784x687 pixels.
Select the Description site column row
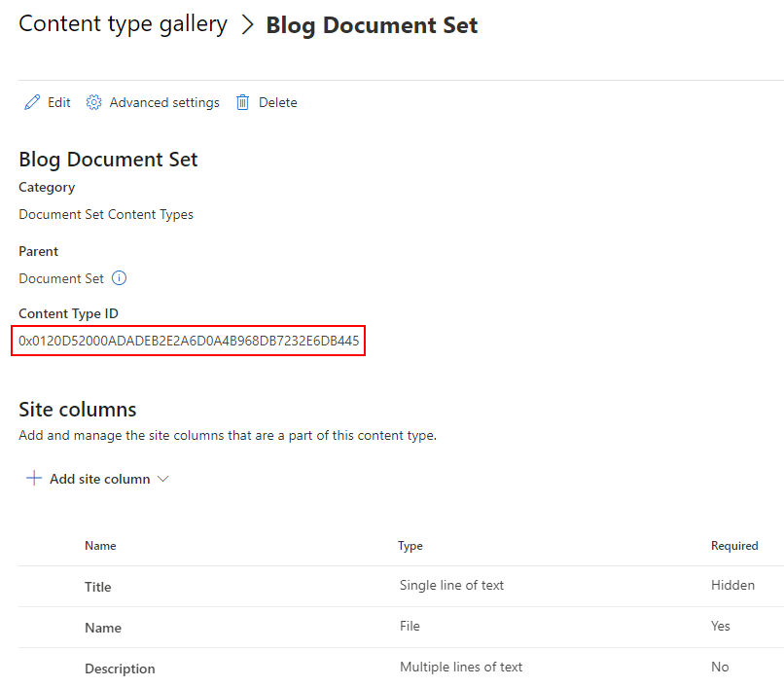pyautogui.click(x=120, y=669)
